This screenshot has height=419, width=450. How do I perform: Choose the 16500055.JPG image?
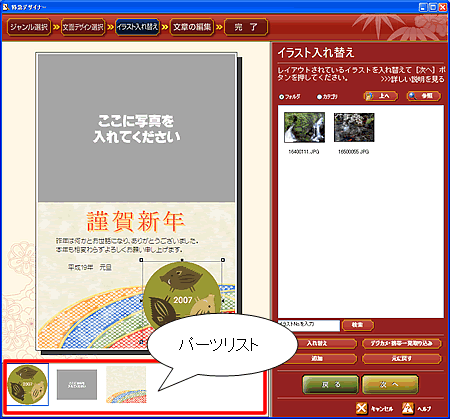[354, 127]
